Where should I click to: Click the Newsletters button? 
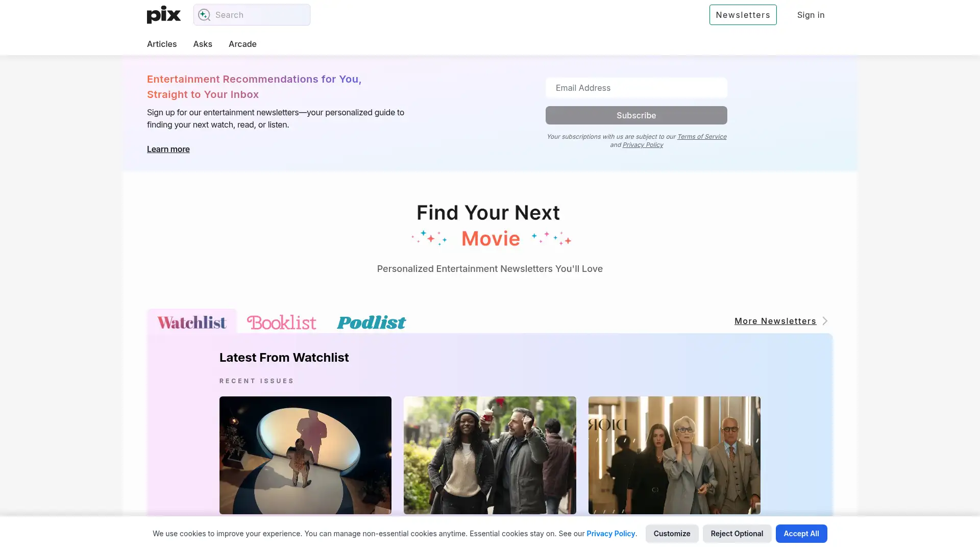[743, 14]
